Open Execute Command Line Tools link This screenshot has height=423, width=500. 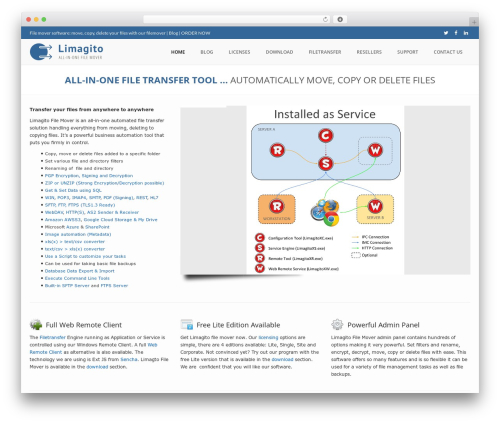pos(77,278)
